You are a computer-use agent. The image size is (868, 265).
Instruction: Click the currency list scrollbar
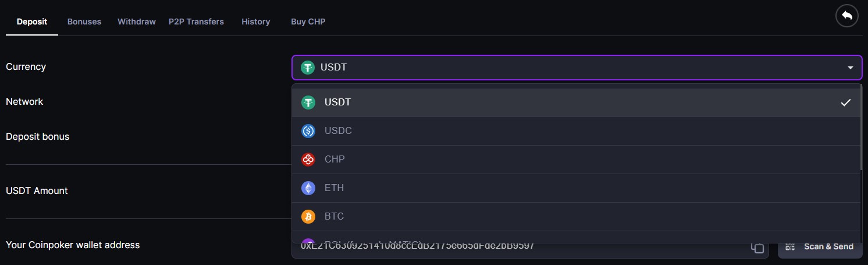pyautogui.click(x=861, y=128)
